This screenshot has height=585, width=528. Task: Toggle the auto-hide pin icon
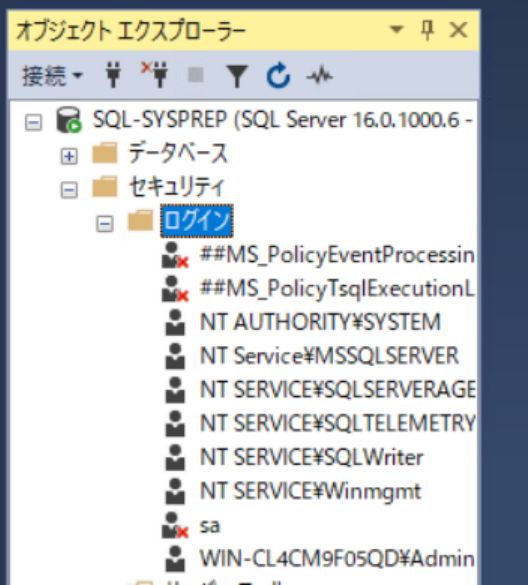[428, 30]
